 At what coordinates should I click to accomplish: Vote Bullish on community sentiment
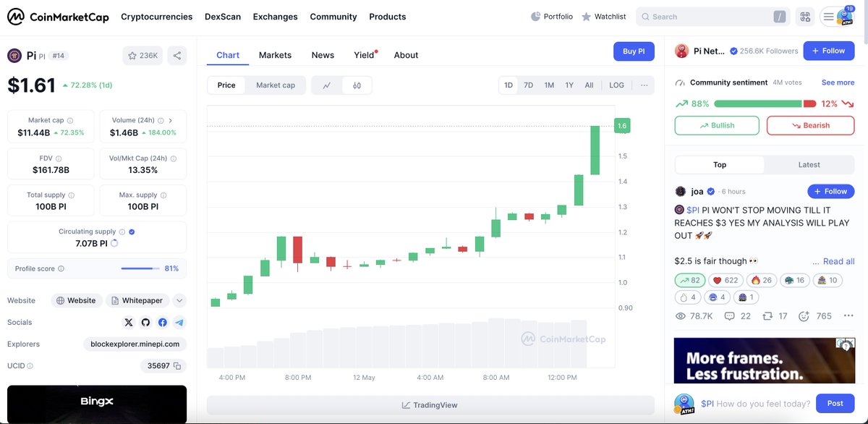pyautogui.click(x=717, y=125)
